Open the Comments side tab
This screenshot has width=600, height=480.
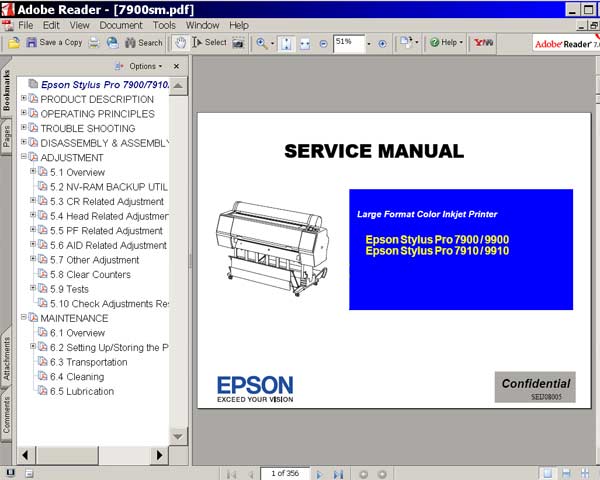7,416
